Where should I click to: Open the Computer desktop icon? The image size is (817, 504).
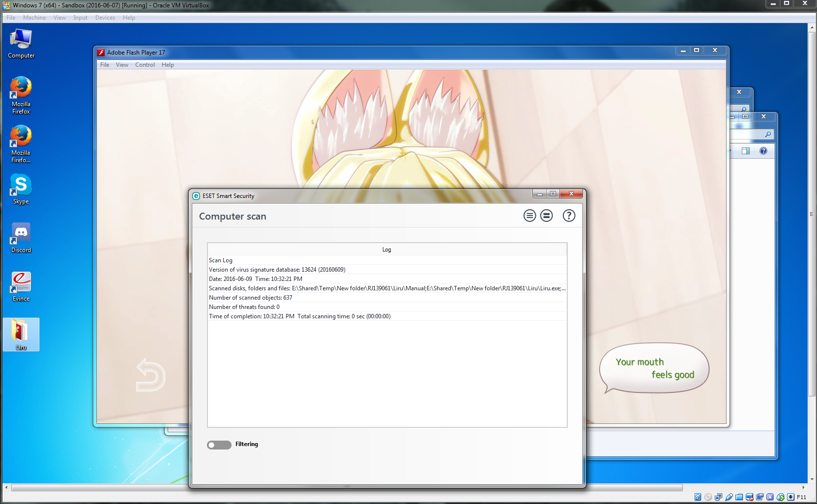click(21, 43)
